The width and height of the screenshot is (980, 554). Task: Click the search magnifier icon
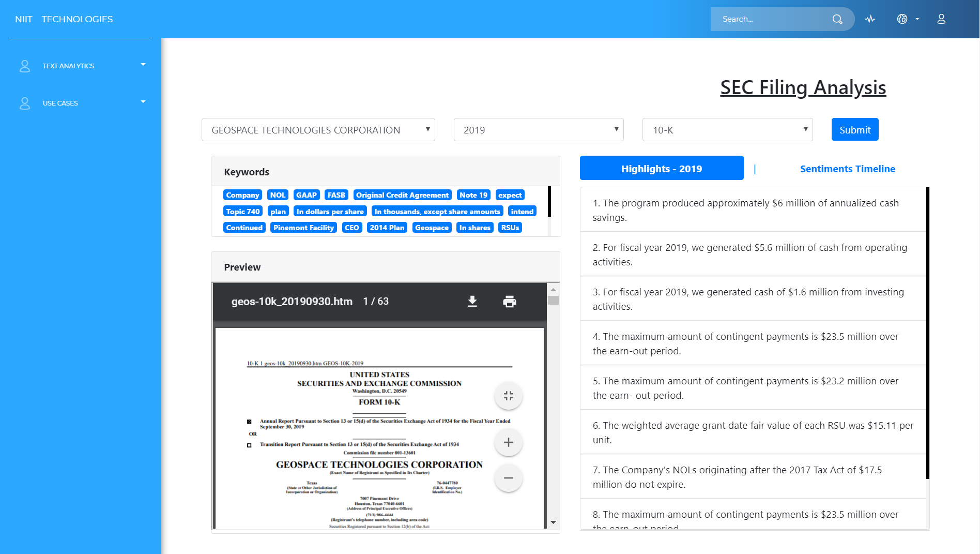837,19
